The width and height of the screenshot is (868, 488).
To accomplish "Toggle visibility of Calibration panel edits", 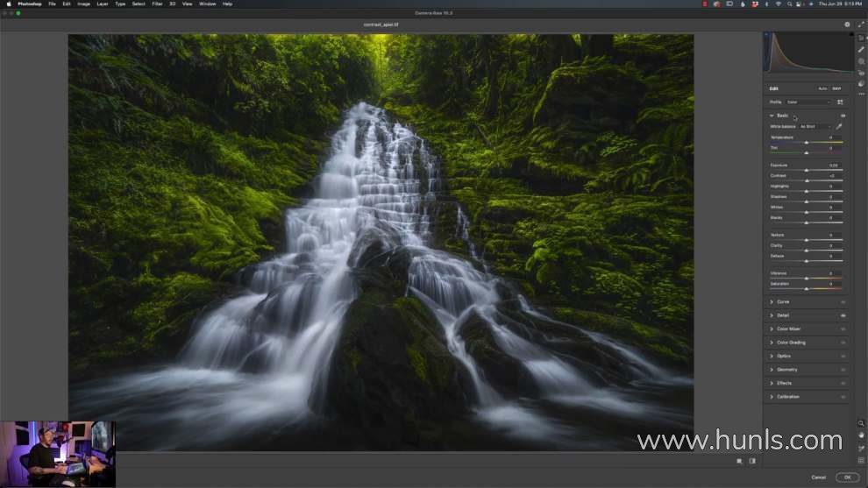I will [x=843, y=397].
